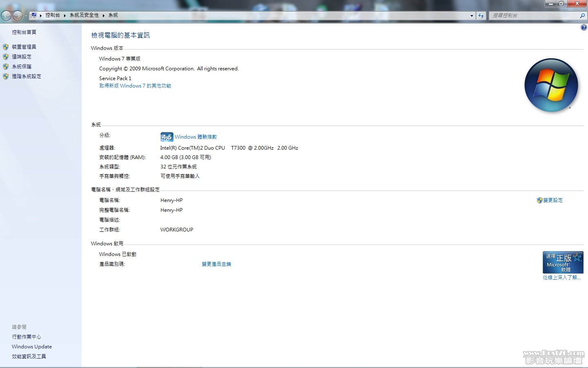Expand the arrow before 控制台 breadcrumb
Screen dimensions: 588x368
[x=41, y=16]
